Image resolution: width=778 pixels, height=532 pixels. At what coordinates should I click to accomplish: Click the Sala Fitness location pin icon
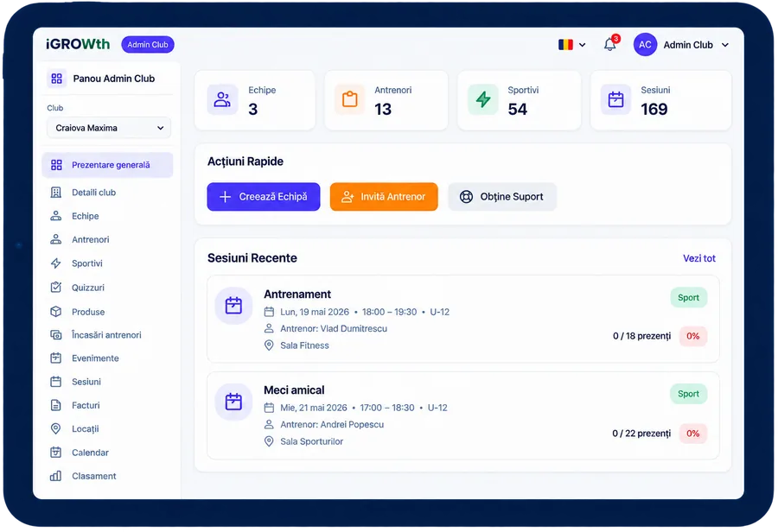point(269,345)
